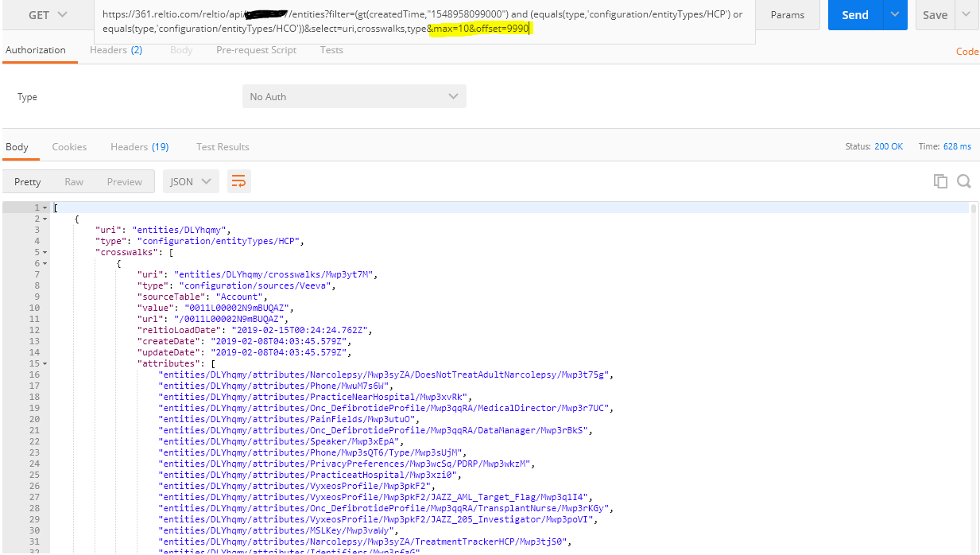Click the reltioLoadDate value on line 12

300,330
